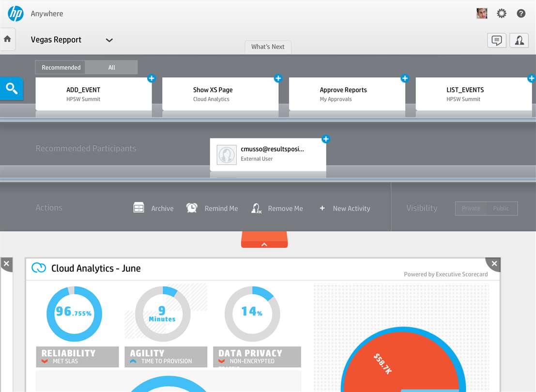
Task: Close the left side panel
Action: pyautogui.click(x=6, y=263)
